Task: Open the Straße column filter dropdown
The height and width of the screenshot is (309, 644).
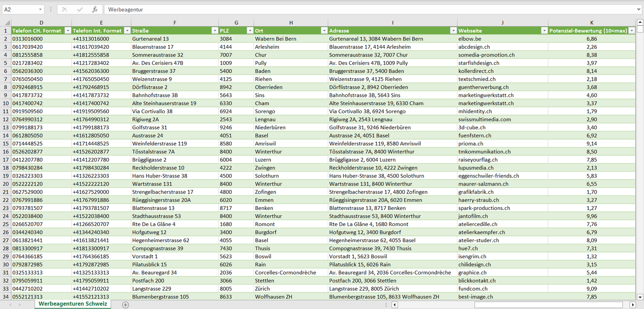Action: click(x=214, y=31)
